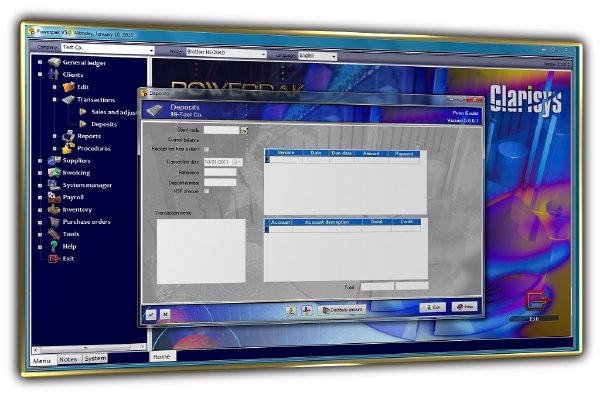Click the client code lookup icon
This screenshot has width=600, height=400.
(244, 131)
